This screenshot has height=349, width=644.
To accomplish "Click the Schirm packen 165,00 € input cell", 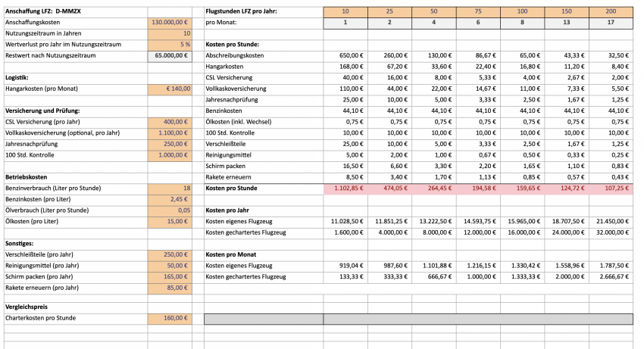I will point(170,276).
